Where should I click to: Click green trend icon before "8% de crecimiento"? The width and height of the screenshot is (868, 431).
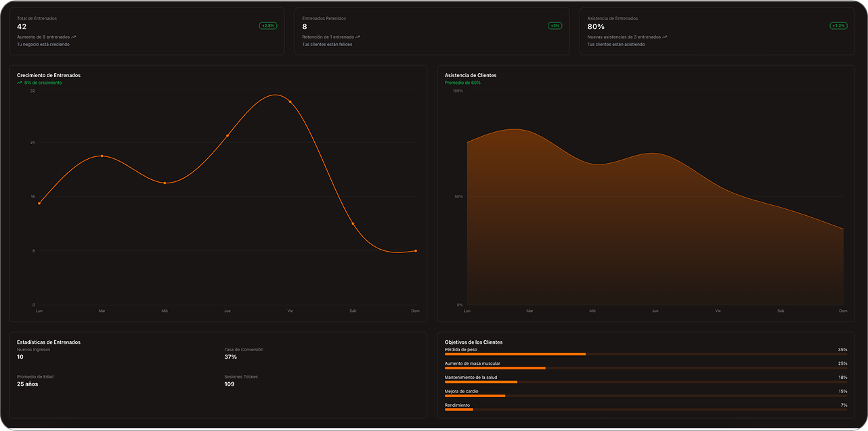[20, 83]
